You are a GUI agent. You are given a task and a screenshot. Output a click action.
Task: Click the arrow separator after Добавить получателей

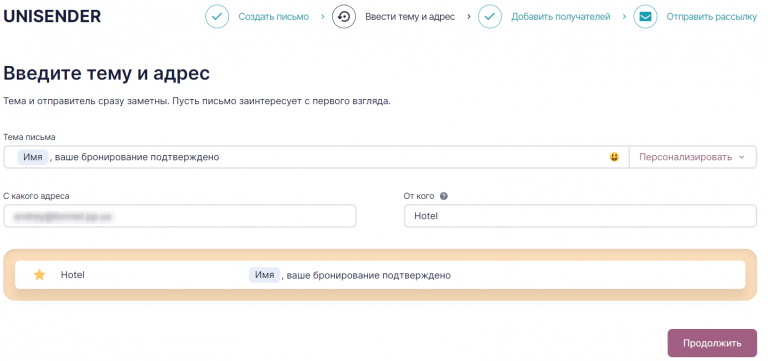(624, 17)
